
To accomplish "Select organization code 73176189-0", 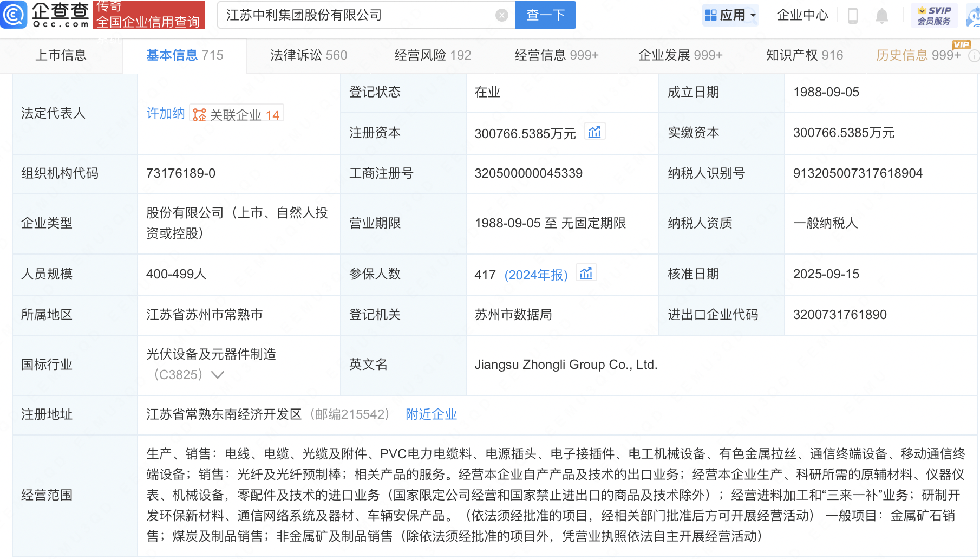I will 181,173.
